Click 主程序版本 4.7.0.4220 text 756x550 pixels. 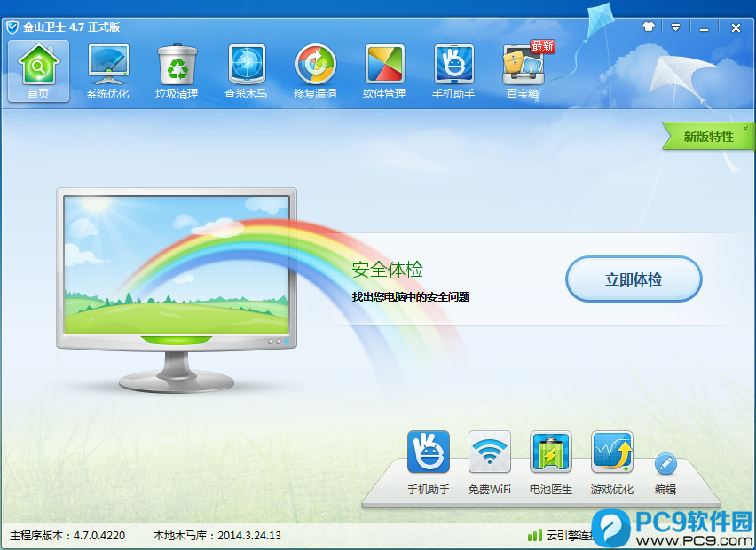67,536
